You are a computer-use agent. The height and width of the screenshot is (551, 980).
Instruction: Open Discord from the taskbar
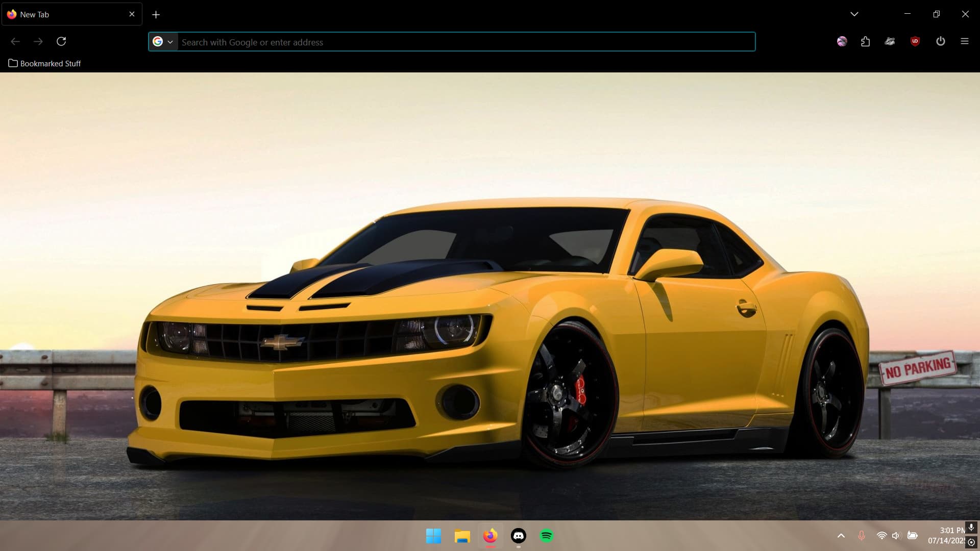519,536
